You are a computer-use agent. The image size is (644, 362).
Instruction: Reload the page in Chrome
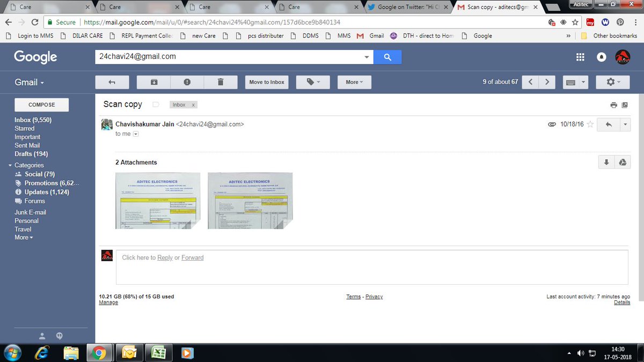click(35, 23)
